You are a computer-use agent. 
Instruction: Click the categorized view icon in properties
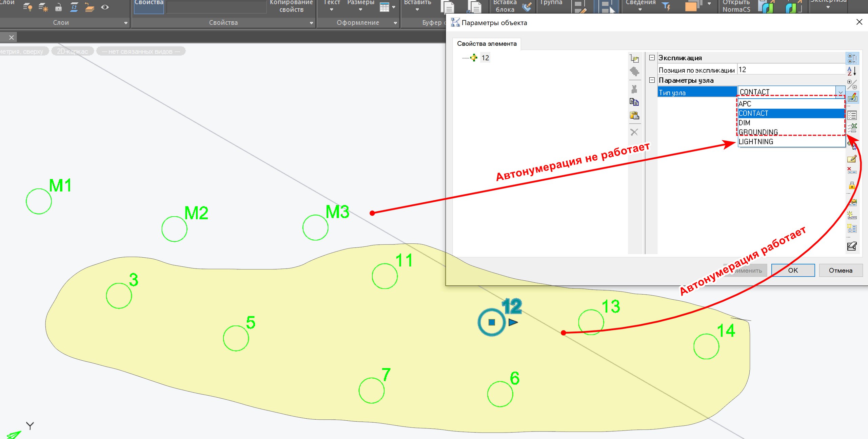[852, 58]
